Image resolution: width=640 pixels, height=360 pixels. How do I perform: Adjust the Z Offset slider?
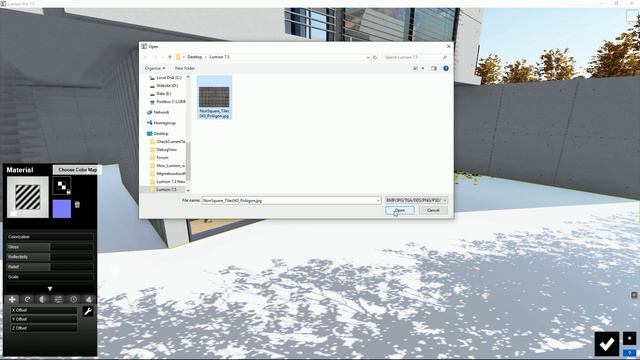coord(44,328)
